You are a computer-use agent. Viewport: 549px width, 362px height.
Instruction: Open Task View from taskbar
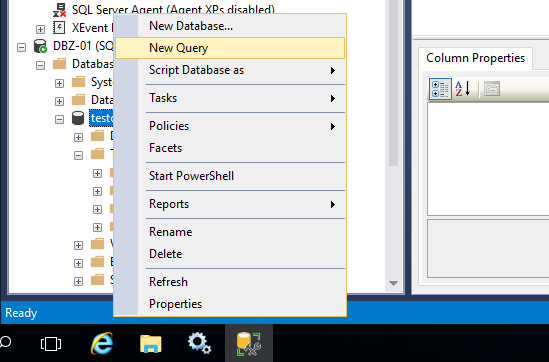click(51, 344)
